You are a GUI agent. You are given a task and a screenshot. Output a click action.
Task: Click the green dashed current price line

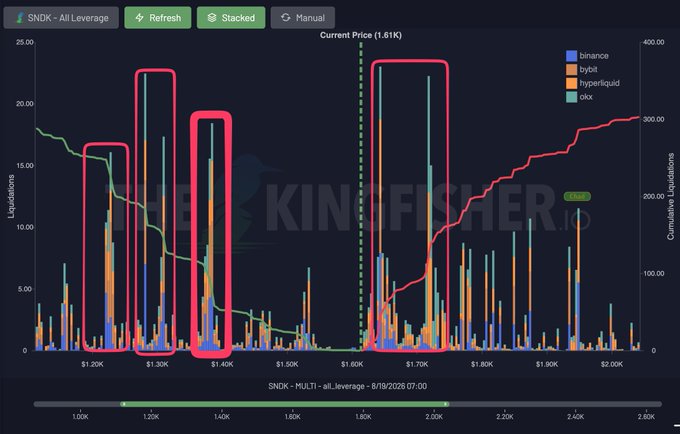point(361,195)
